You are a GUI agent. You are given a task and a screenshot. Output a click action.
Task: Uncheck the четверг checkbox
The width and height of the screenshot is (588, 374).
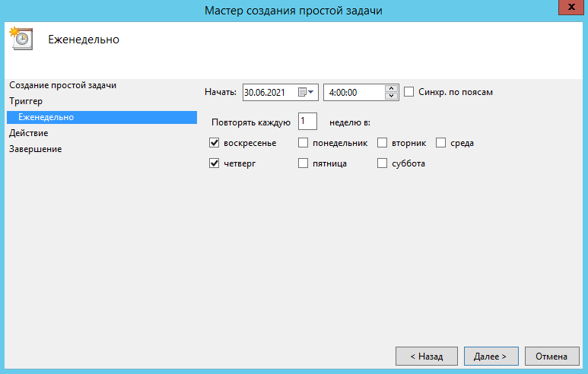click(215, 163)
